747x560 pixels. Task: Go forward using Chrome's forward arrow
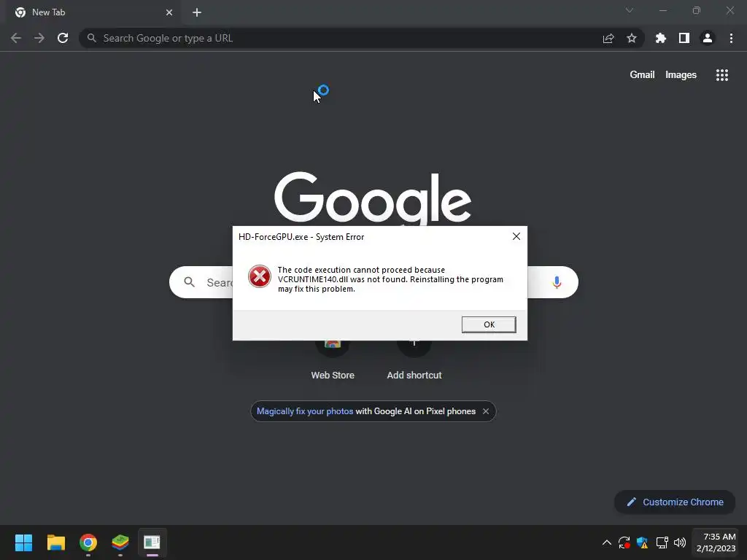(x=39, y=38)
